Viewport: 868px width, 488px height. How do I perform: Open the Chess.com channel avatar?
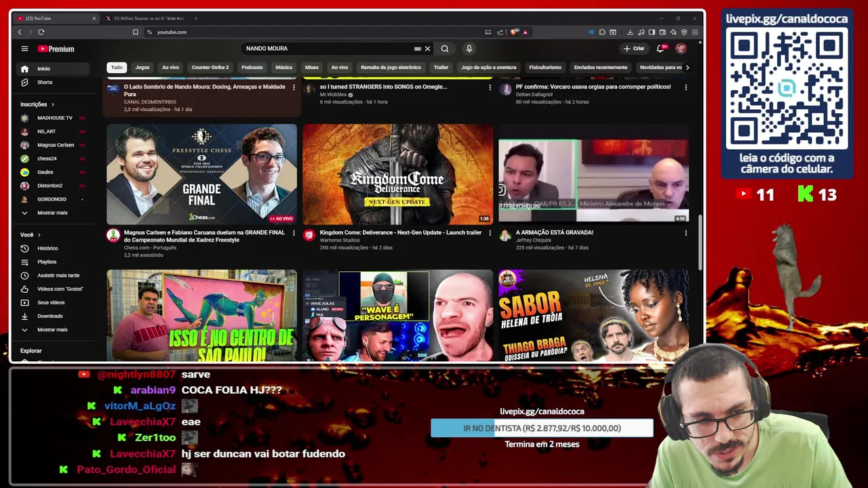(113, 235)
